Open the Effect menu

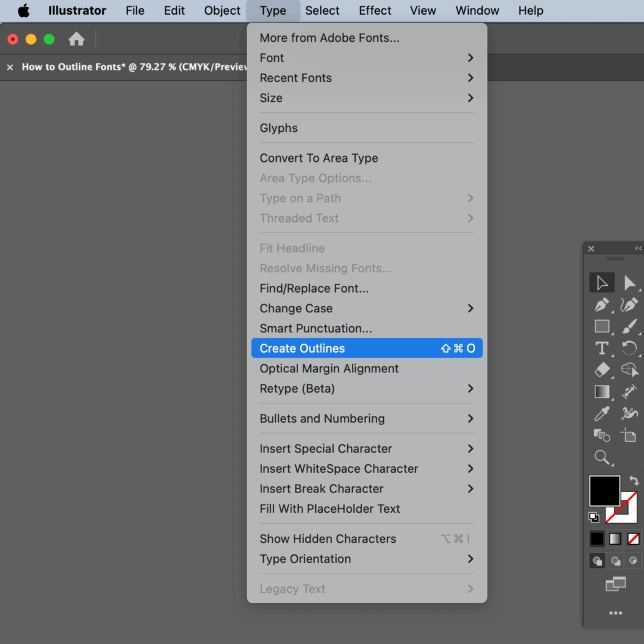coord(375,10)
